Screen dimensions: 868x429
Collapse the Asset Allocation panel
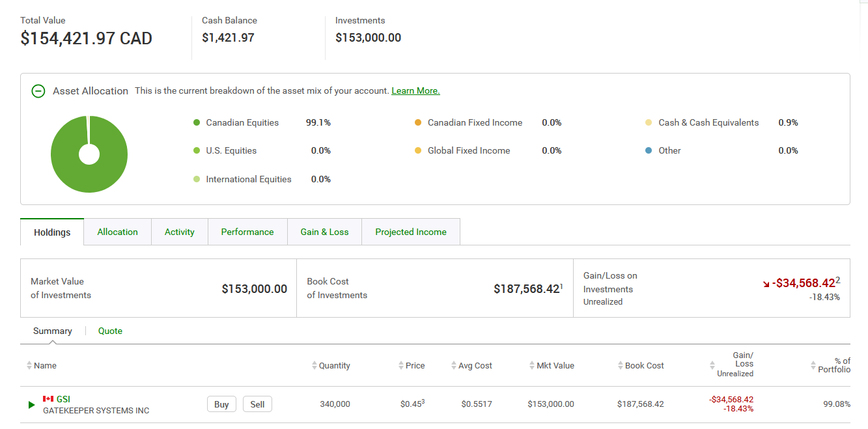[38, 91]
